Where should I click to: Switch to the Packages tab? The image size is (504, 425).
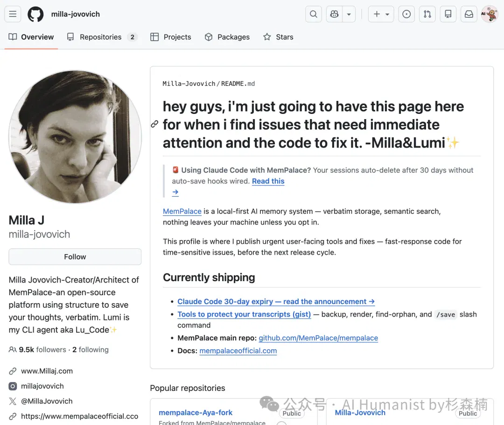[x=227, y=37]
